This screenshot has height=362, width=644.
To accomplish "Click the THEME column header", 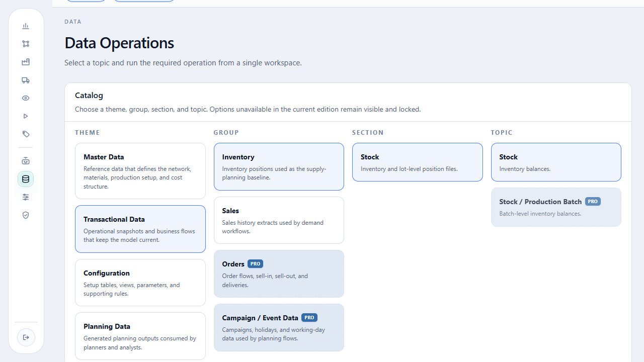I will click(88, 133).
